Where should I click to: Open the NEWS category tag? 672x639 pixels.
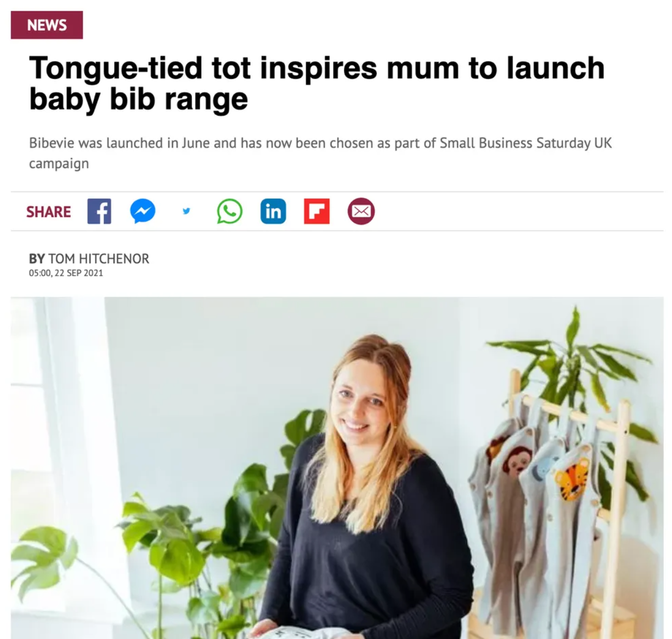pos(47,25)
